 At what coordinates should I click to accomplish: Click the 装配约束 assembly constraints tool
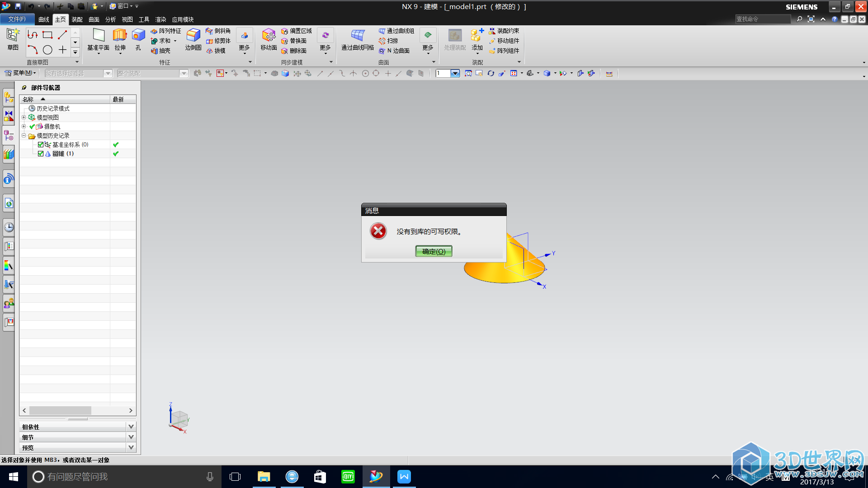coord(504,31)
